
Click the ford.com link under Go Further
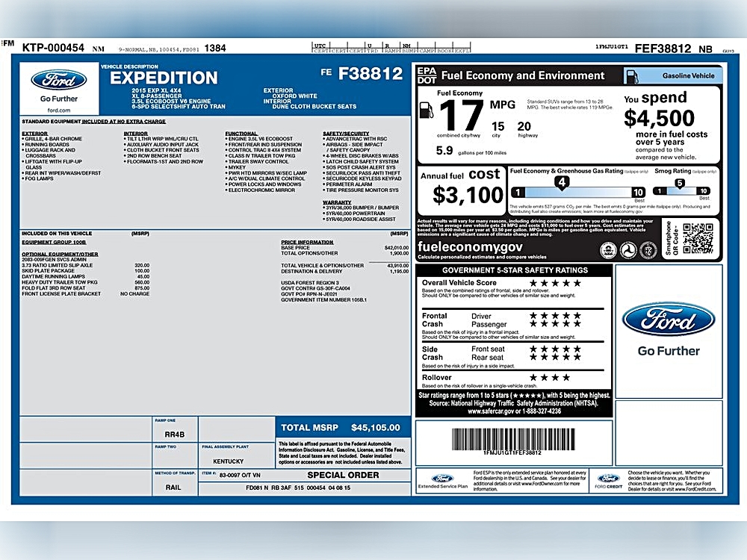tap(59, 110)
